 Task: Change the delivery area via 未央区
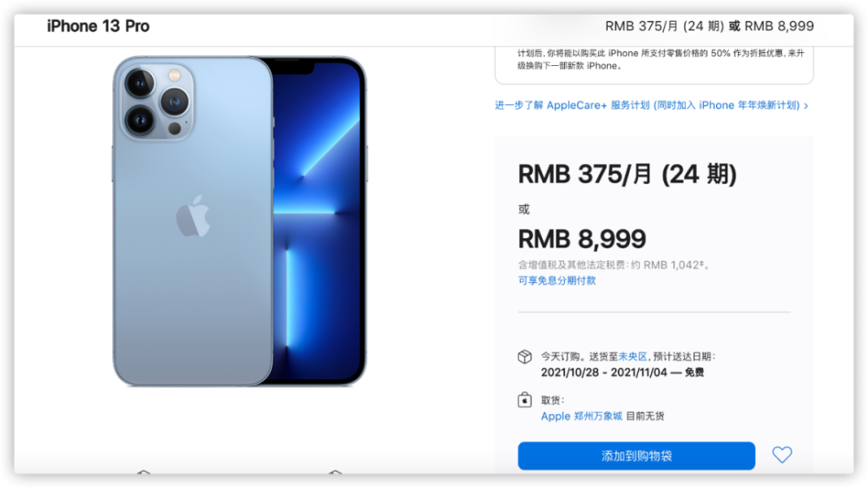pos(633,356)
